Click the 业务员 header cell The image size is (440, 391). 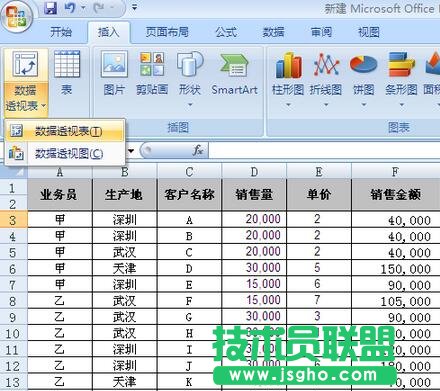tap(60, 195)
